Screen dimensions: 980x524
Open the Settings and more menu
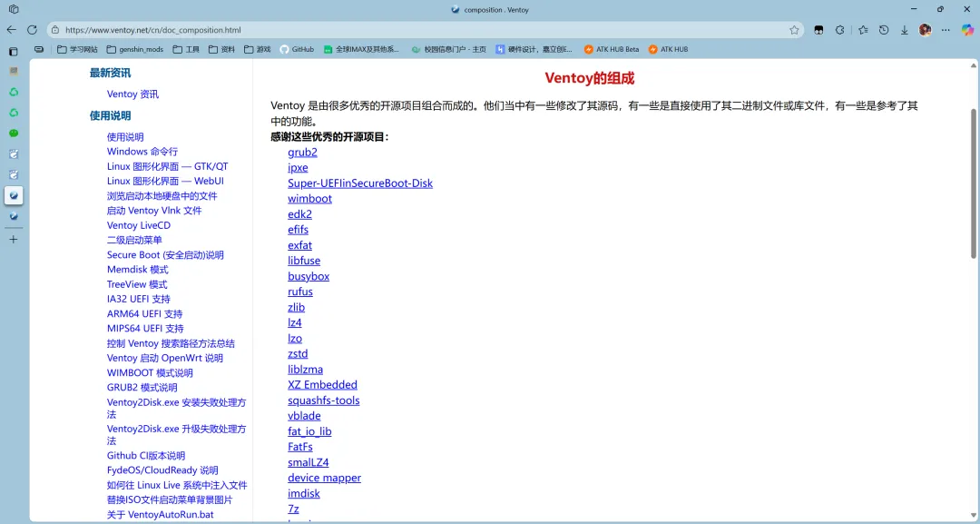coord(946,29)
